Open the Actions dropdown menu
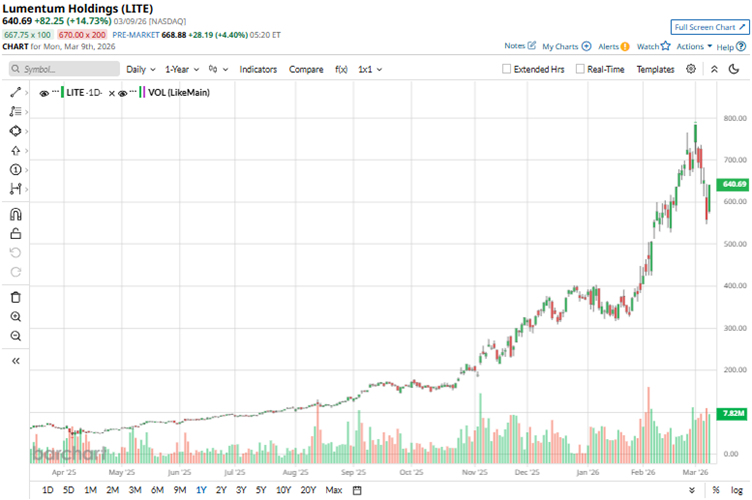The image size is (752, 500). (694, 46)
